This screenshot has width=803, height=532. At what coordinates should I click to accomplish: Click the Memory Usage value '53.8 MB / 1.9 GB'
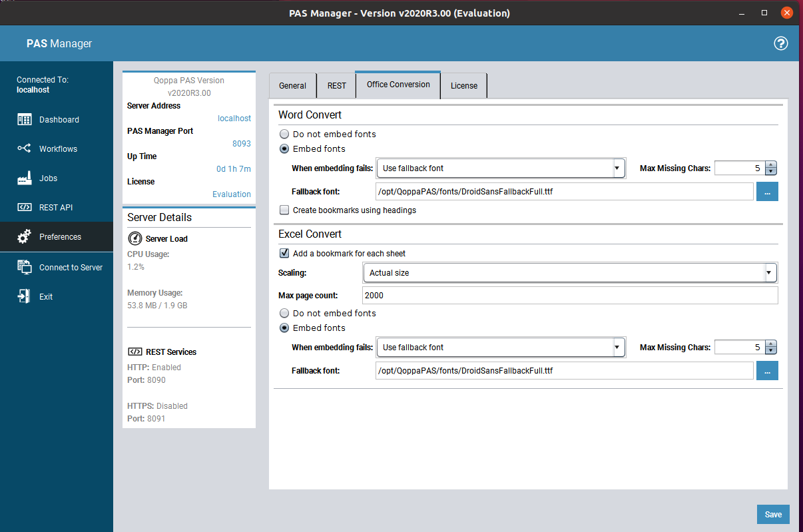[x=157, y=305]
